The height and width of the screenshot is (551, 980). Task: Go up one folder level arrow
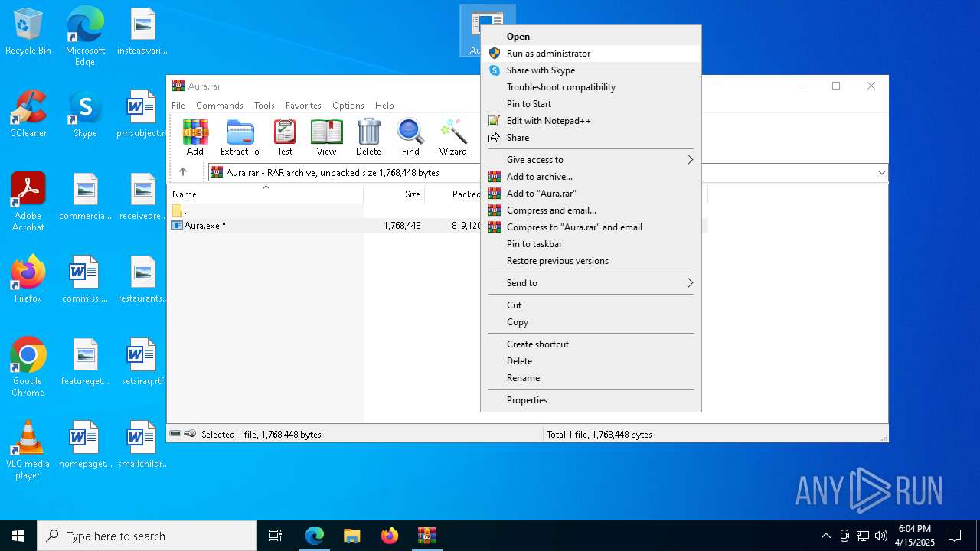[182, 172]
